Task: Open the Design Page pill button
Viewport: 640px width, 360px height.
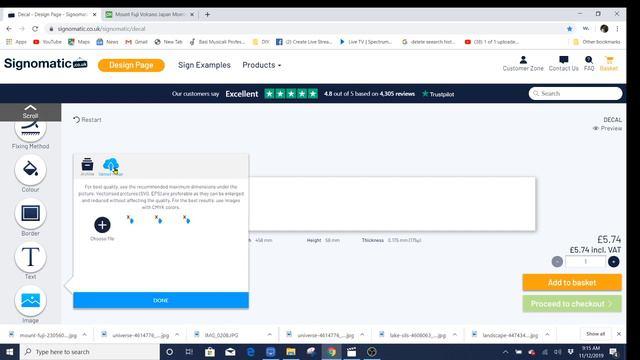Action: point(131,65)
